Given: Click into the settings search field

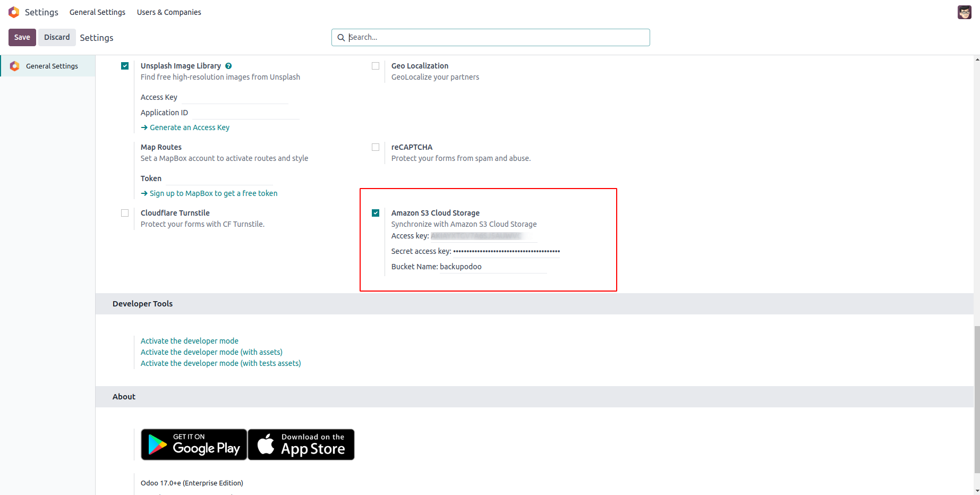Looking at the screenshot, I should [x=497, y=37].
